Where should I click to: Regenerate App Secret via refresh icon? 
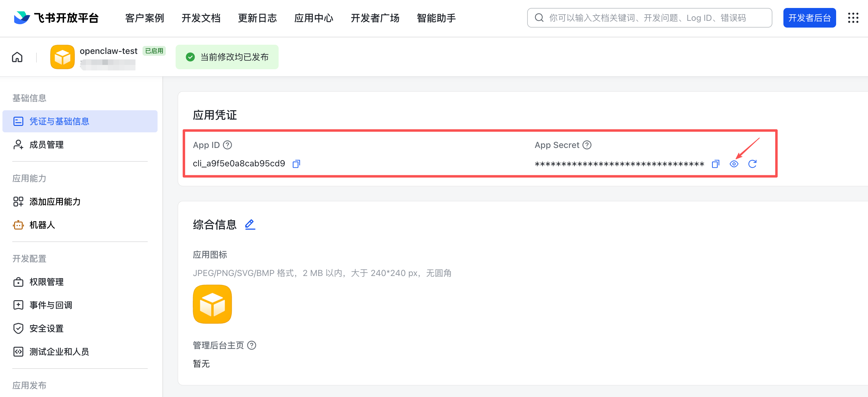click(753, 164)
